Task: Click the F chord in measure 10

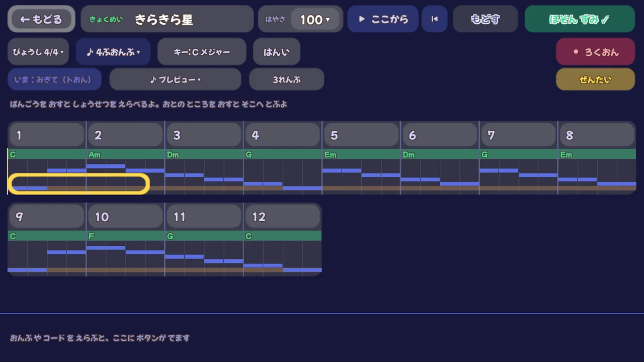Action: point(126,236)
